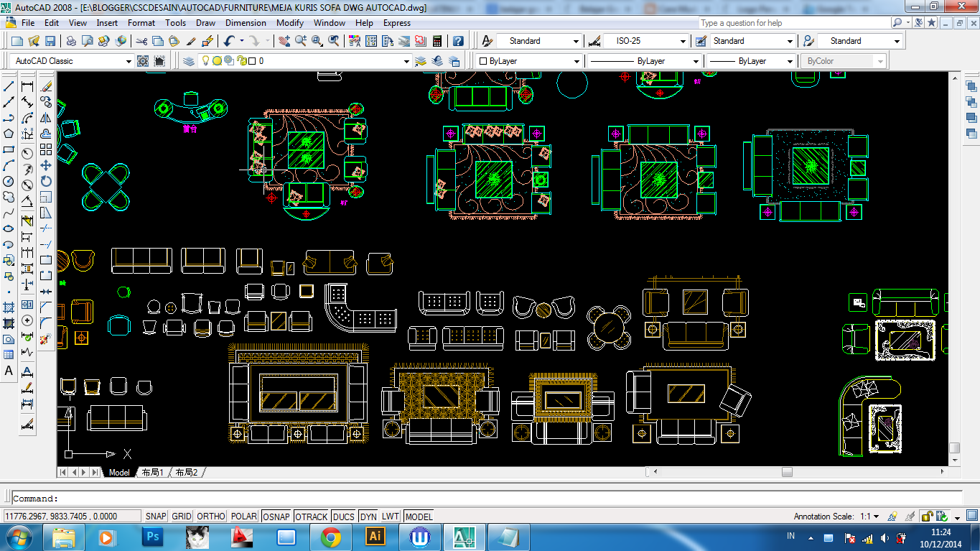Open Photoshop from the Windows taskbar
Screen dimensions: 980x551
point(152,537)
